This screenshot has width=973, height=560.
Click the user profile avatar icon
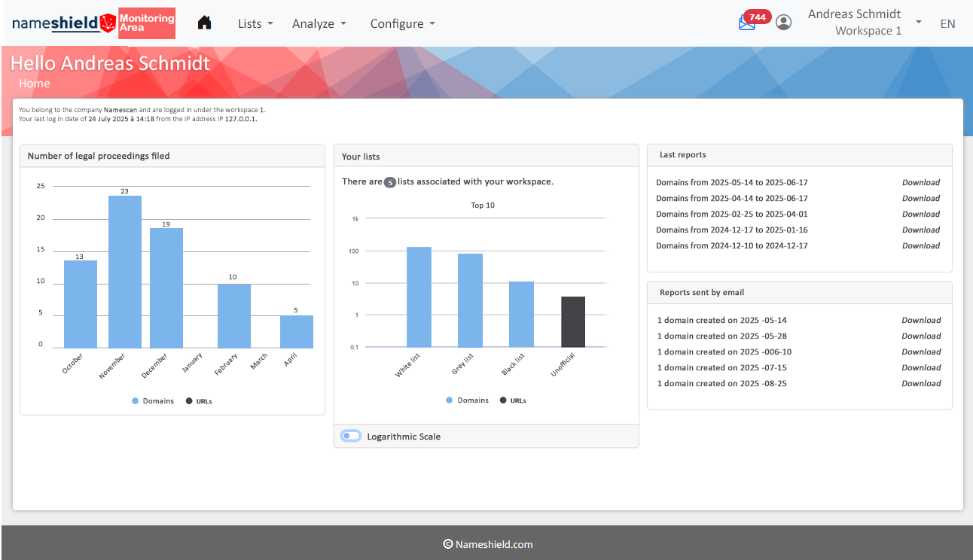pos(784,23)
